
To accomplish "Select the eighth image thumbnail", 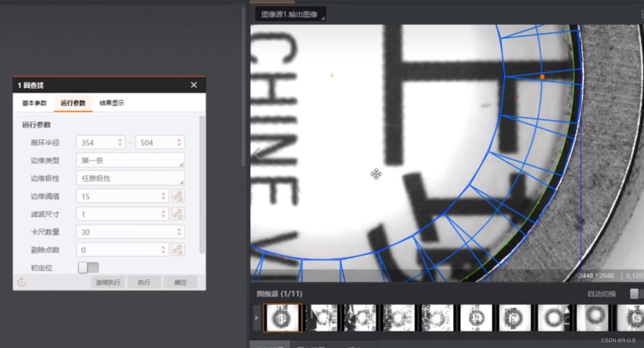I will click(x=554, y=318).
